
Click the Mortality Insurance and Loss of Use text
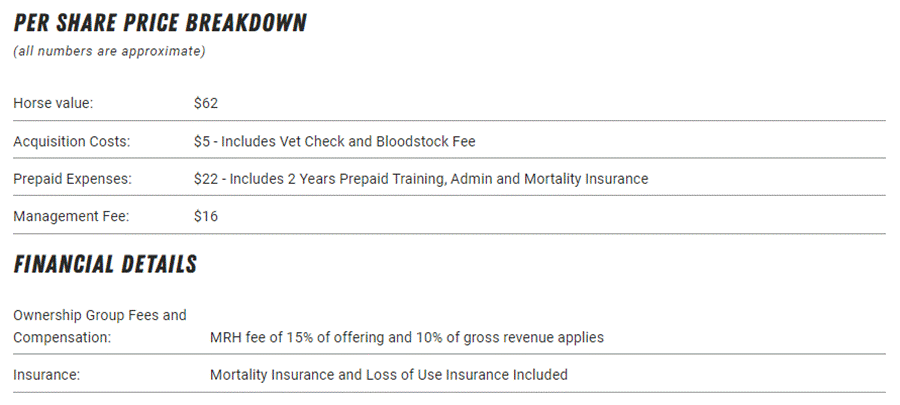388,375
